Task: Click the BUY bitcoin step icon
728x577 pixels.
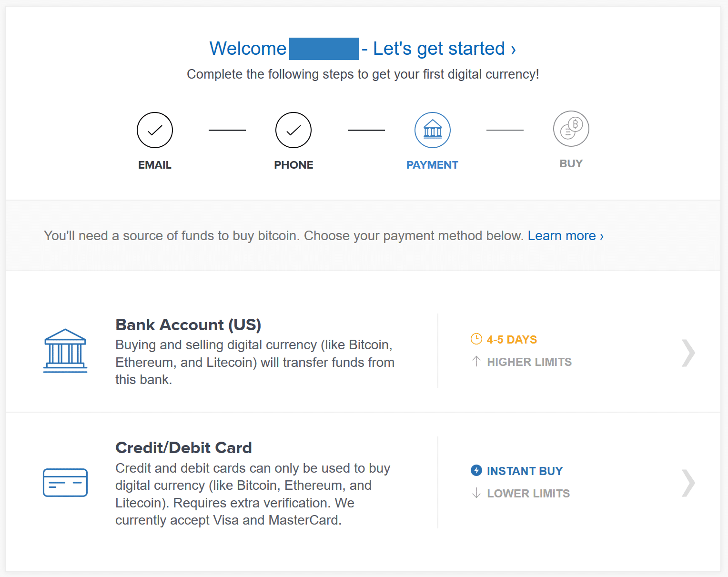Action: 571,129
